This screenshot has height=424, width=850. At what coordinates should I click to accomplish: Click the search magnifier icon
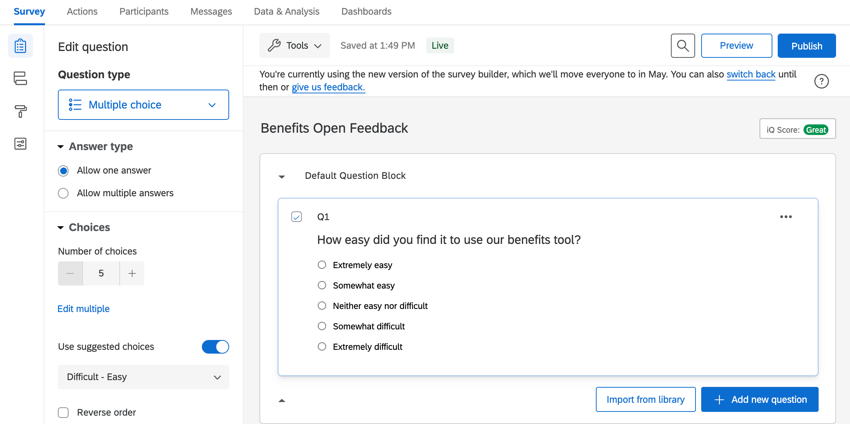tap(683, 46)
